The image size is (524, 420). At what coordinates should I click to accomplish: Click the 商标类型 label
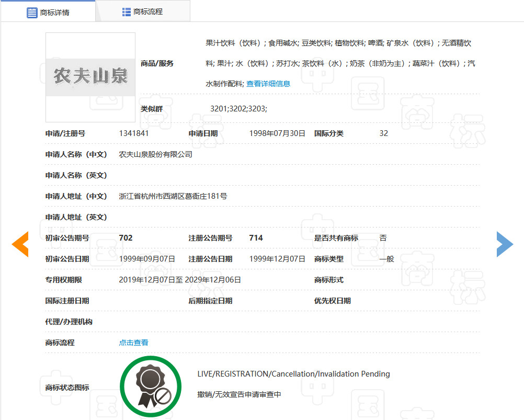(329, 259)
